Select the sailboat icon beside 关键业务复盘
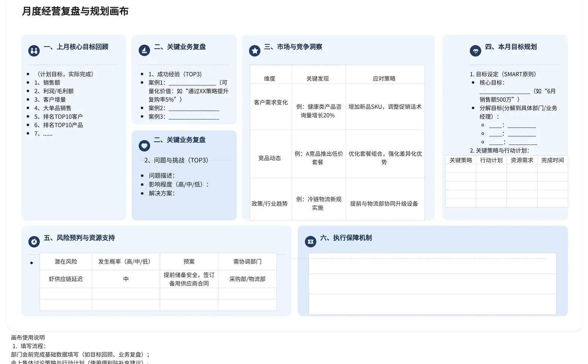 pos(144,50)
